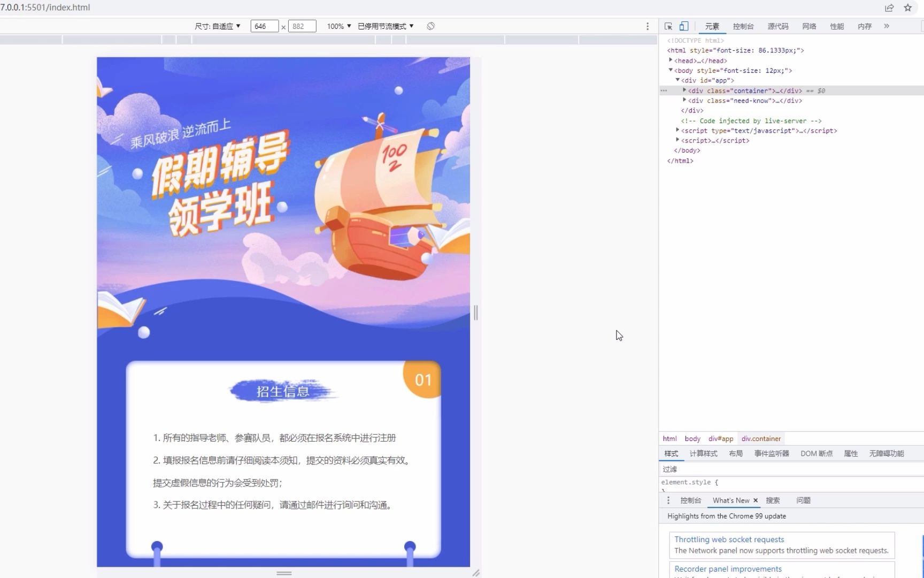Open the drawer 搜索 tab
Viewport: 924px width, 578px height.
coord(773,500)
